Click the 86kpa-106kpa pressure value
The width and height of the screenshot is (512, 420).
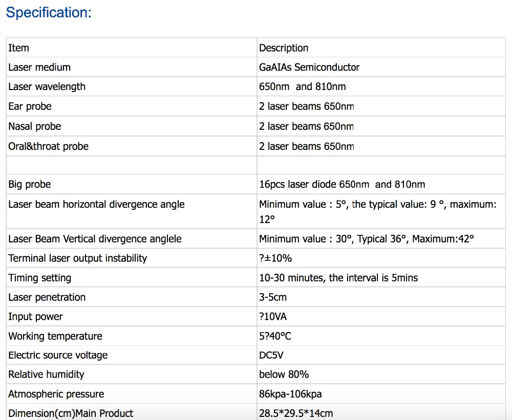(x=290, y=394)
